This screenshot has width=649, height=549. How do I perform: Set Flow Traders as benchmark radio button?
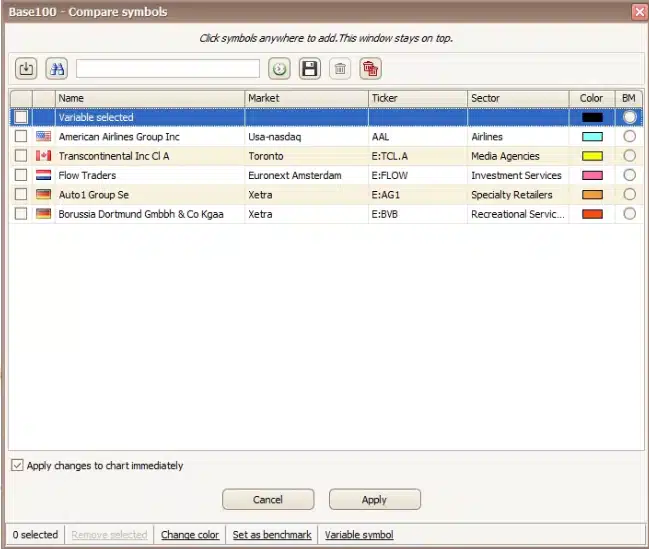[x=629, y=175]
